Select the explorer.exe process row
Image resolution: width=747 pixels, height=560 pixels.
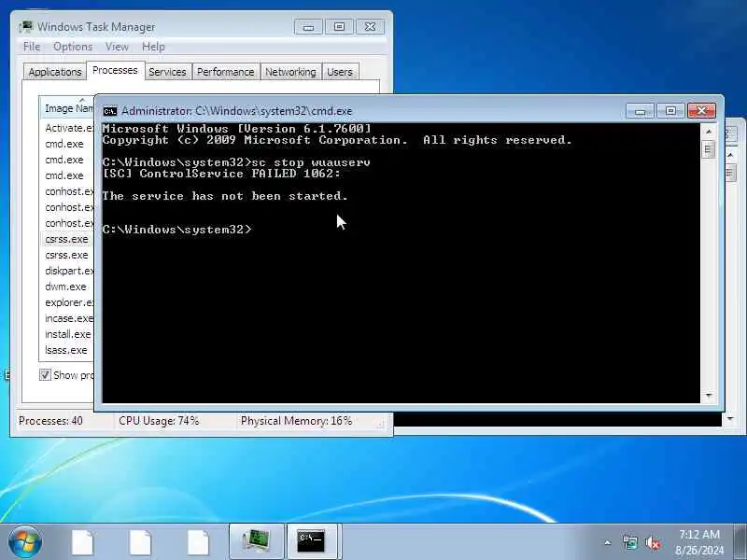pos(67,302)
